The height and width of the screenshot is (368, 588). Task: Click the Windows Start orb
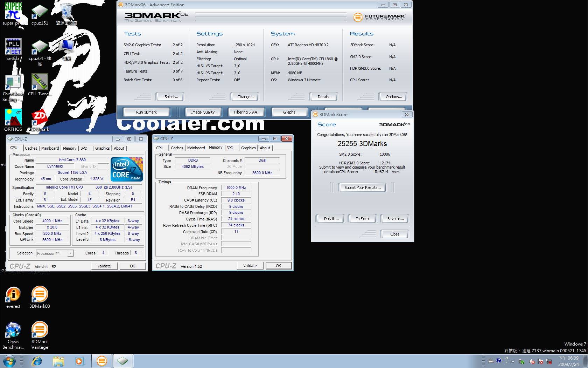click(9, 361)
